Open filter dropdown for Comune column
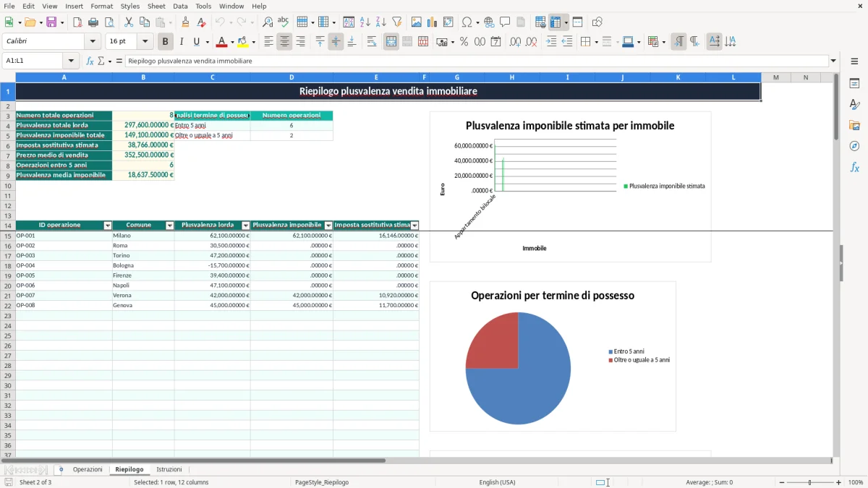The width and height of the screenshot is (868, 488). (x=170, y=226)
